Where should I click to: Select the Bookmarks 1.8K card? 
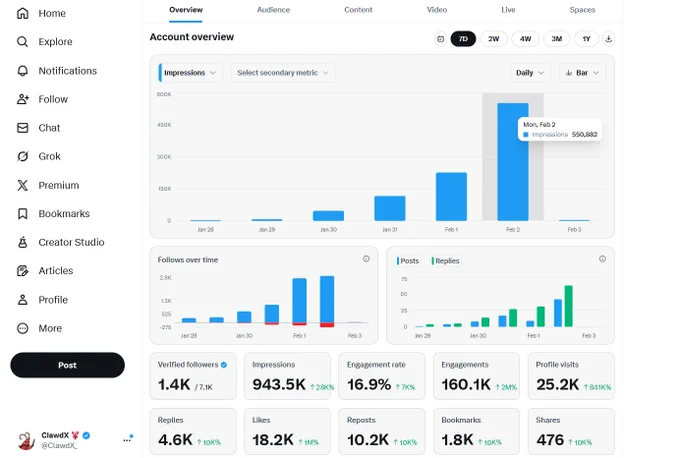coord(477,432)
